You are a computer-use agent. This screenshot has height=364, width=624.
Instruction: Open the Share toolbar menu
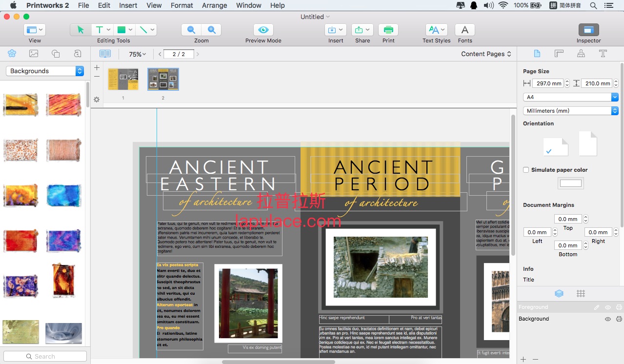[x=362, y=30]
